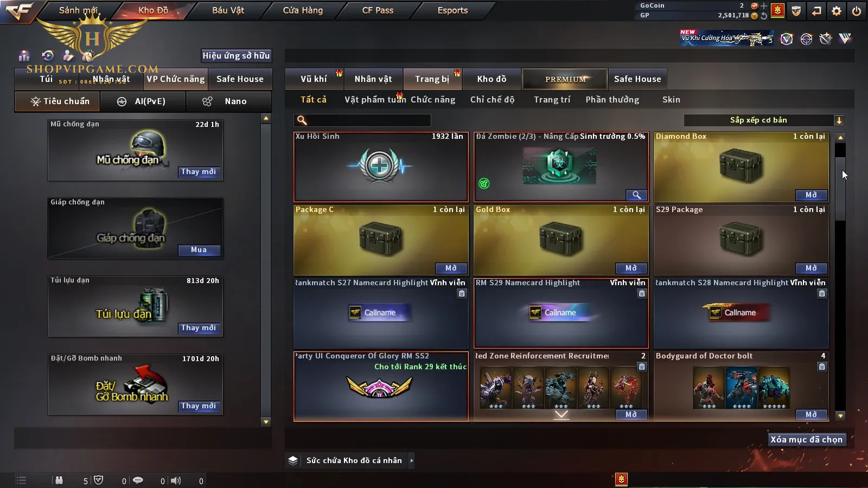Open the Sắp xếp cơ bản sort dropdown
This screenshot has height=488, width=868.
click(764, 120)
